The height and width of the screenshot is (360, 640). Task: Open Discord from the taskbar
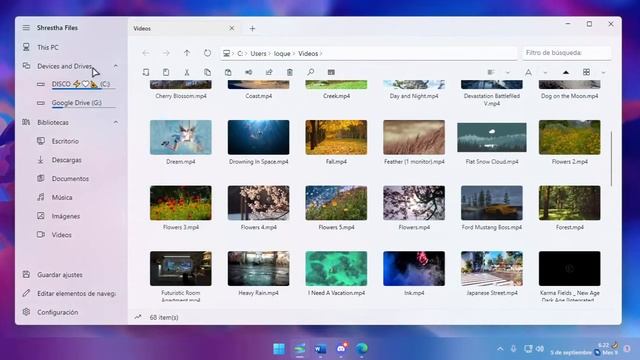pos(341,349)
